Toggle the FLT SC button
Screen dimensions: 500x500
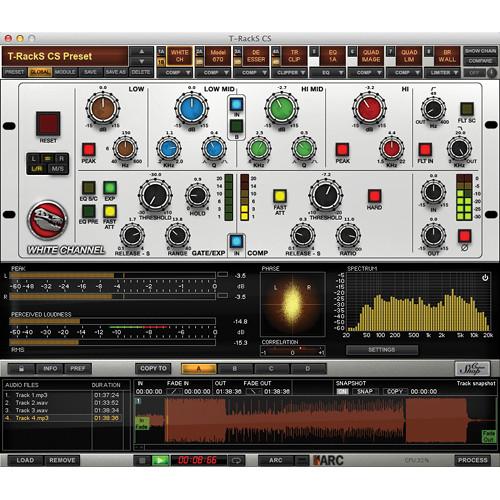[x=467, y=109]
